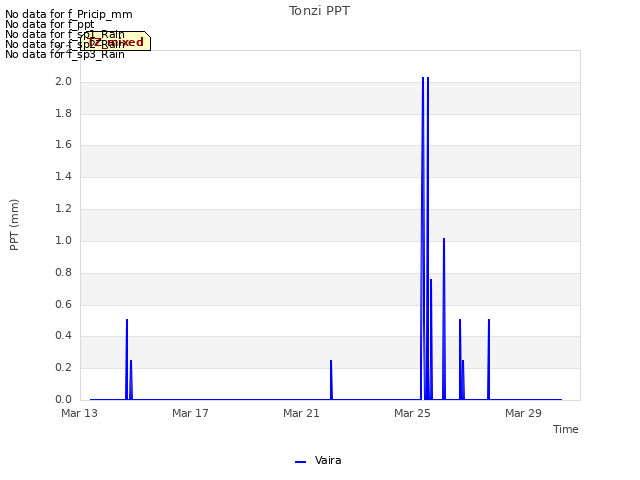Click the Tonzi PPT chart title
Viewport: 640px width, 480px height.
pos(319,11)
